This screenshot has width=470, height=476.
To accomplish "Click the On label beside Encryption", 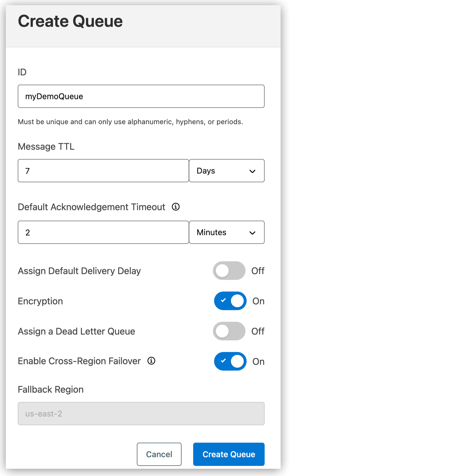I will click(258, 301).
